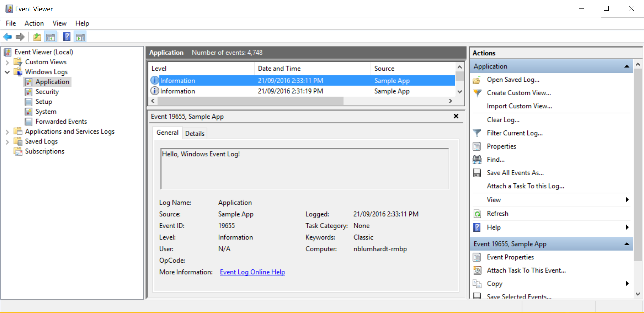644x313 pixels.
Task: Close the Event 19655 preview pane
Action: (x=456, y=116)
